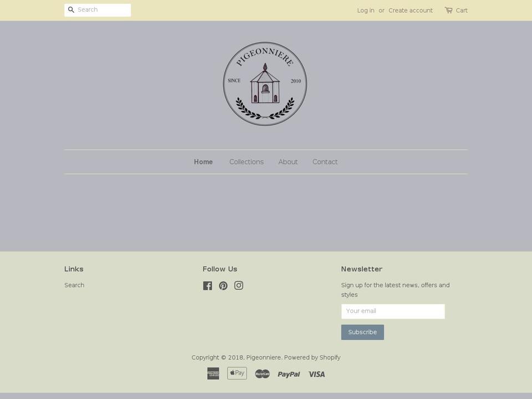Click the shopping cart icon

coord(448,10)
